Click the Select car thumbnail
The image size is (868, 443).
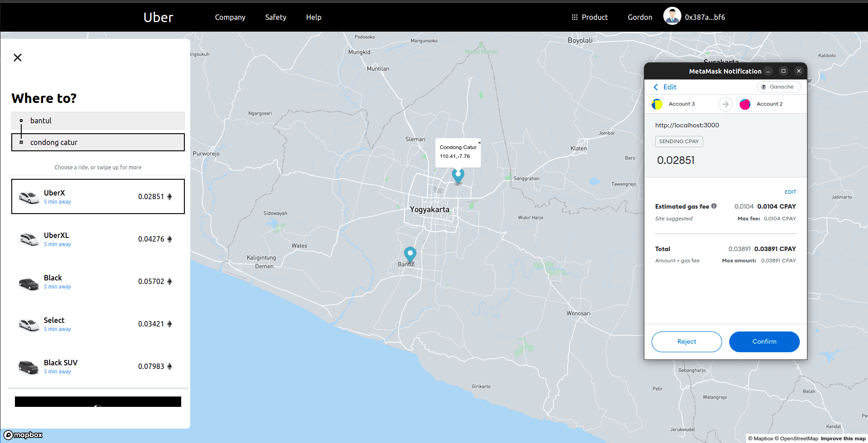pos(29,325)
